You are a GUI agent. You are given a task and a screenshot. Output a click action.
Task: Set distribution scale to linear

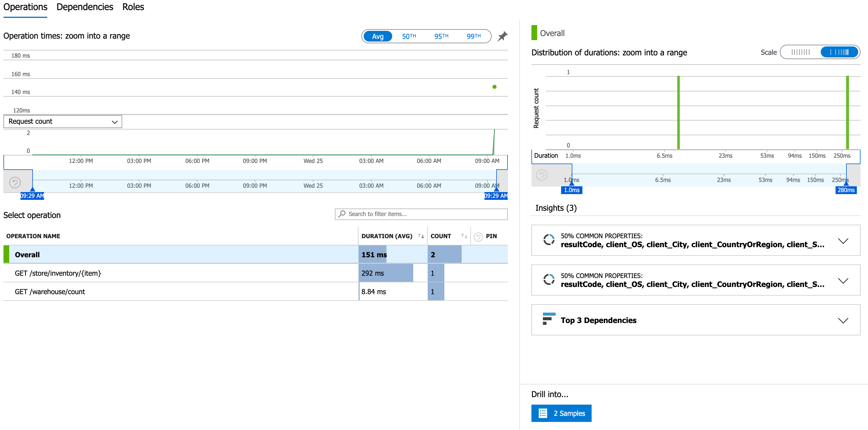point(800,52)
